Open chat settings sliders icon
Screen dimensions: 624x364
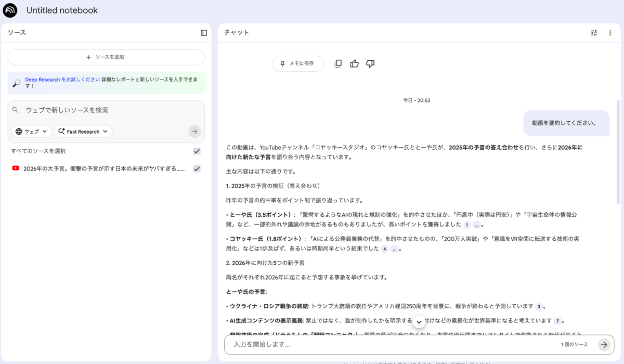[x=594, y=33]
